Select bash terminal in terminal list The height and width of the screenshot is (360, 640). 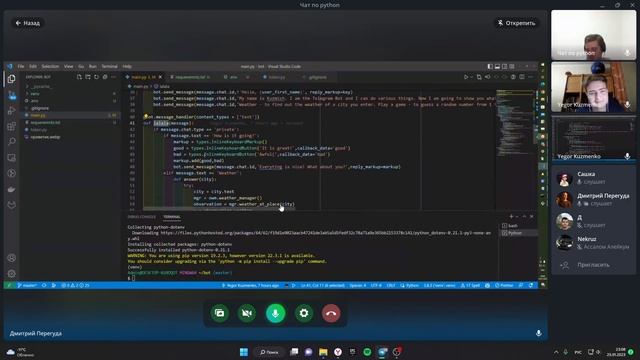tap(519, 225)
